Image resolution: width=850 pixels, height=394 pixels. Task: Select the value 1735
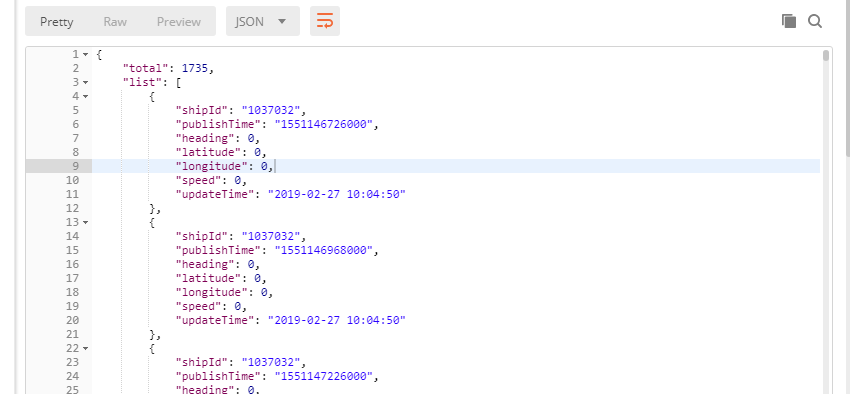click(195, 68)
